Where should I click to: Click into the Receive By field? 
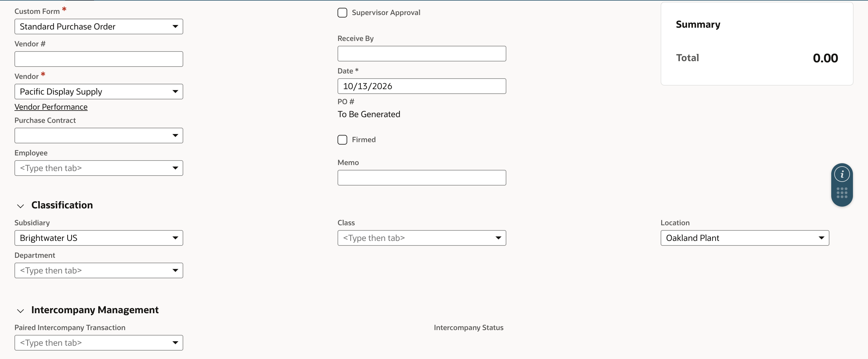(x=422, y=54)
